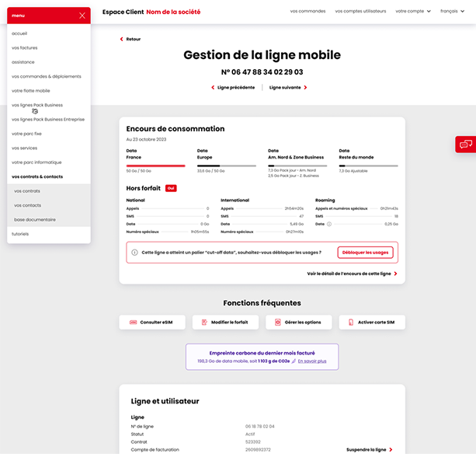Screen dimensions: 476x457
Task: Open vos lignes Pack Business Entreprise
Action: (49, 120)
